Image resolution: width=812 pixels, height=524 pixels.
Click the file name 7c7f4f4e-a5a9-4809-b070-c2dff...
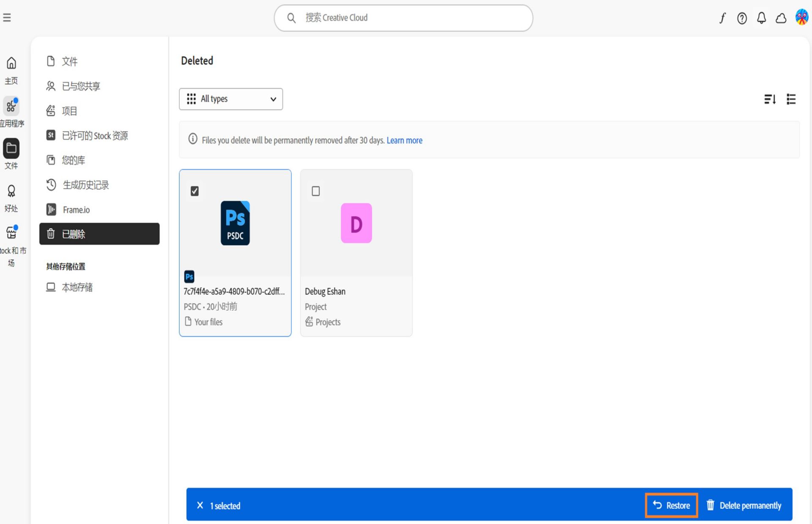coord(234,292)
